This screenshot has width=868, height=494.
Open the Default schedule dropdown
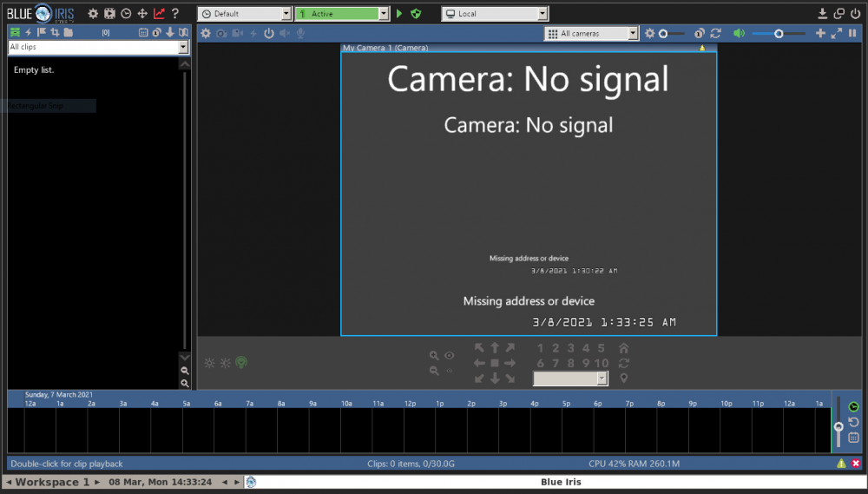click(245, 14)
